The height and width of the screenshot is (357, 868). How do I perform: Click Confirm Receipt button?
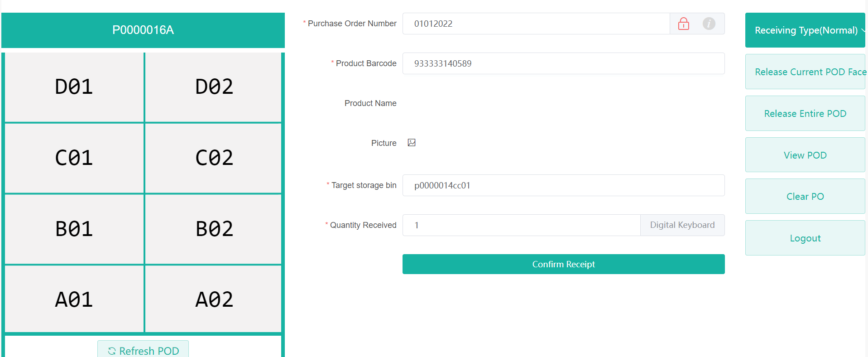[x=563, y=264]
